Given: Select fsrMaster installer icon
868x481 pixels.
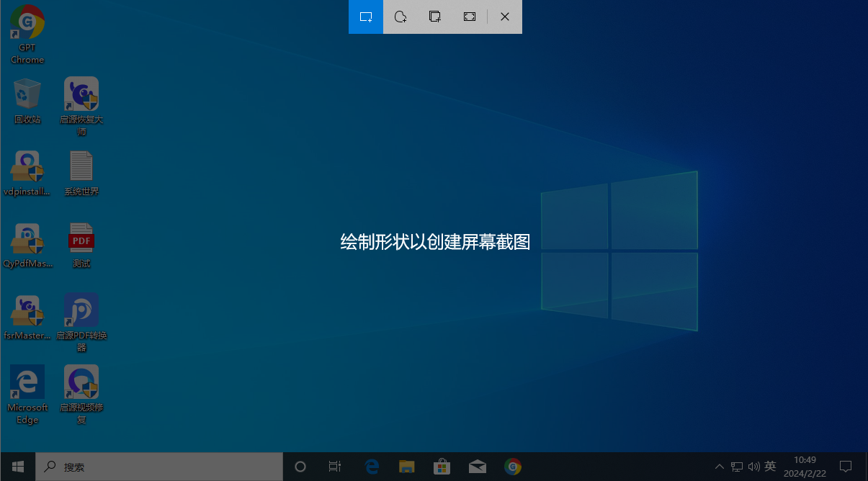Looking at the screenshot, I should pyautogui.click(x=27, y=317).
